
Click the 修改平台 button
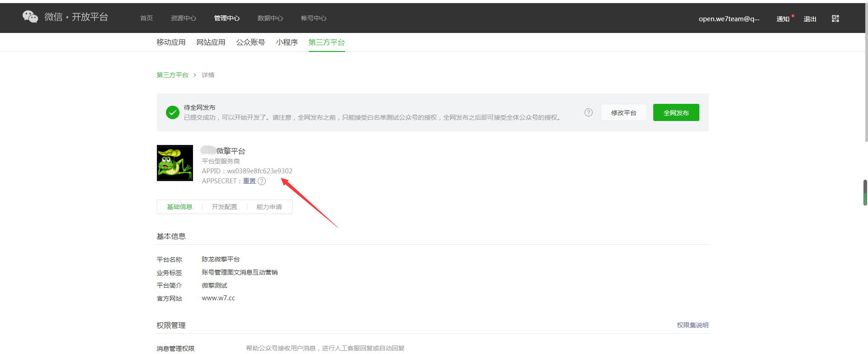pos(624,112)
